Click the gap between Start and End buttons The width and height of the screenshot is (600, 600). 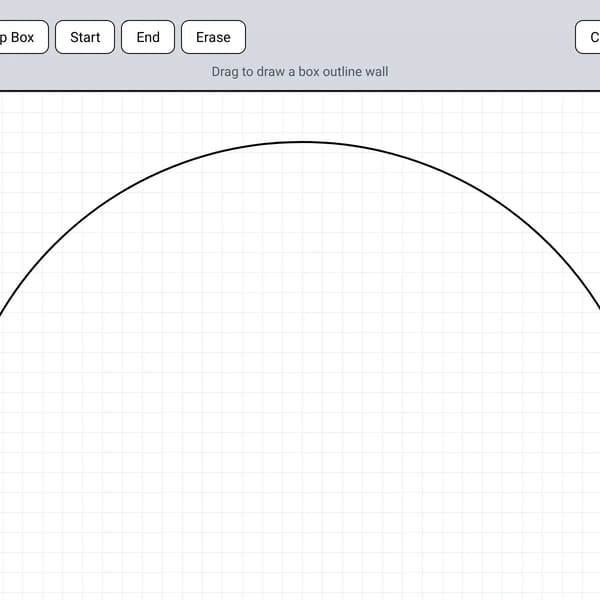(x=118, y=37)
